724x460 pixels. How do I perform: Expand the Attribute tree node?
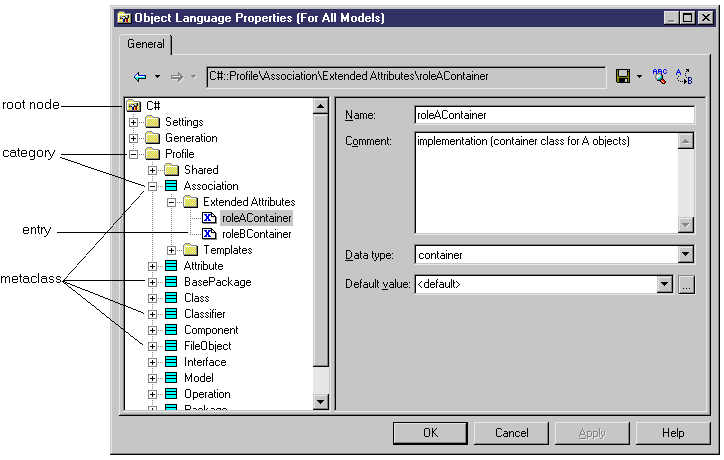click(x=152, y=266)
